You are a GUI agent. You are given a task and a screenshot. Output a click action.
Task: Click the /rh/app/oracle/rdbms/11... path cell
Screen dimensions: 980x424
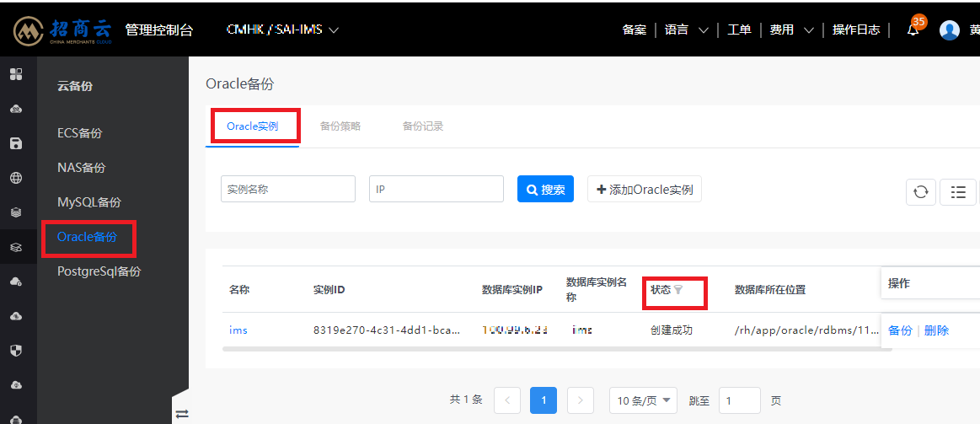(806, 330)
